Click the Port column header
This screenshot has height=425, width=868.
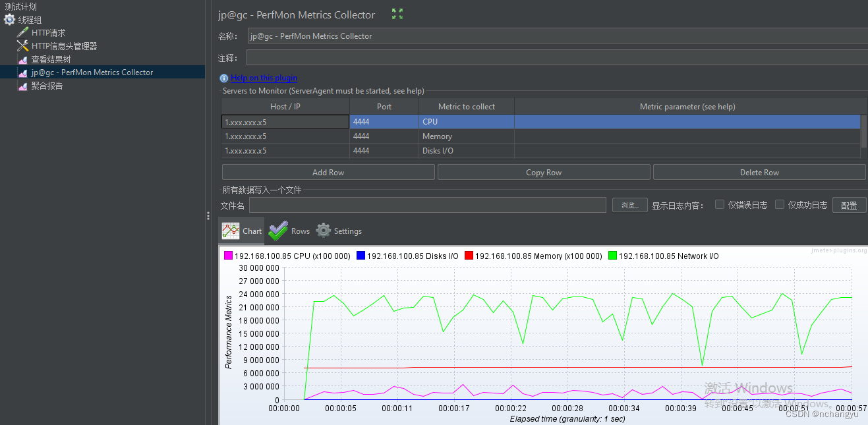point(384,106)
